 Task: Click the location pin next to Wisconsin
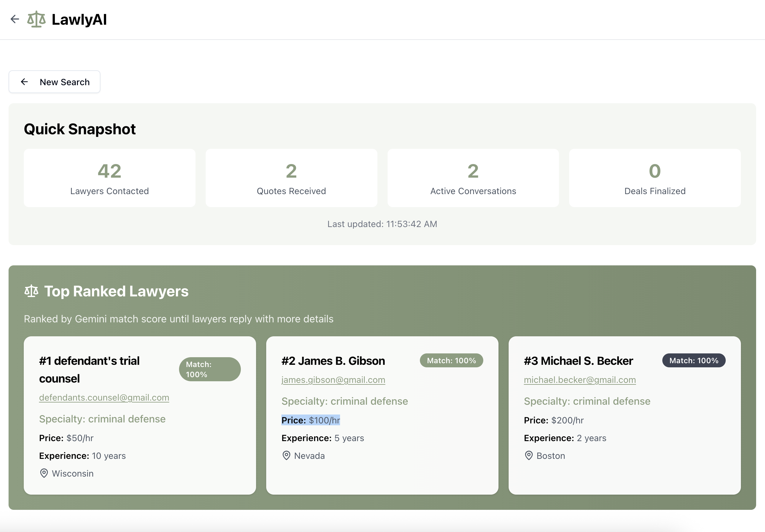coord(44,473)
